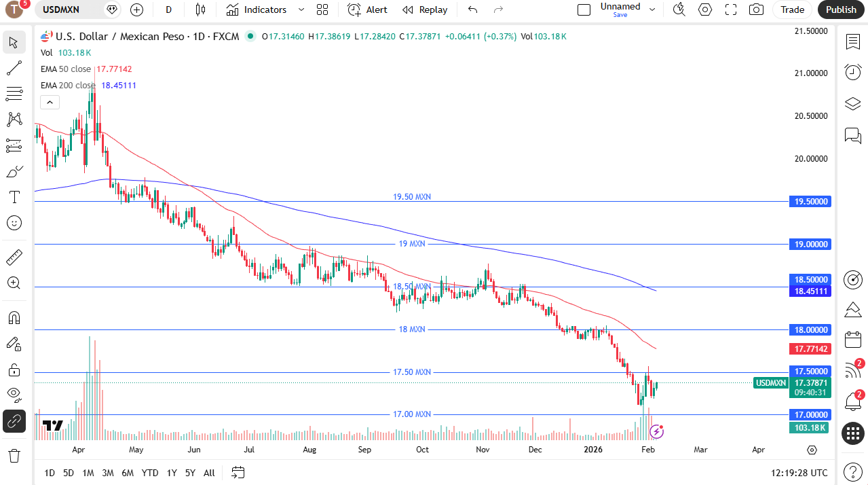Collapse the indicator legend with chevron
Screen dimensions: 868x485
[50, 103]
